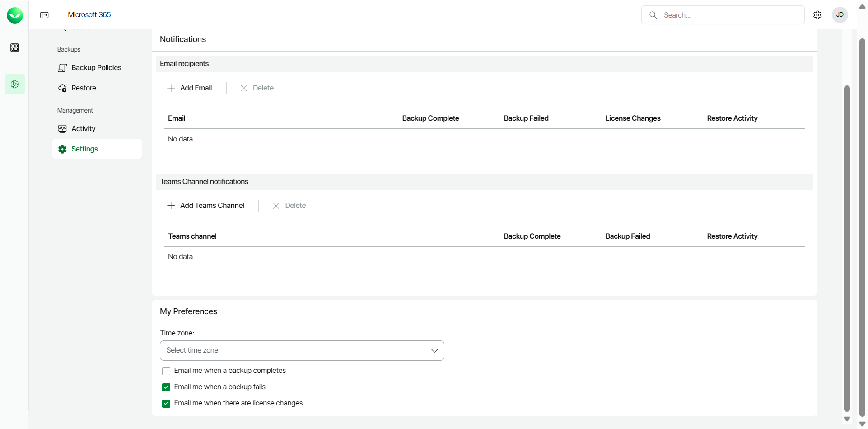868x429 pixels.
Task: Click the Add Teams Channel button
Action: click(x=212, y=206)
